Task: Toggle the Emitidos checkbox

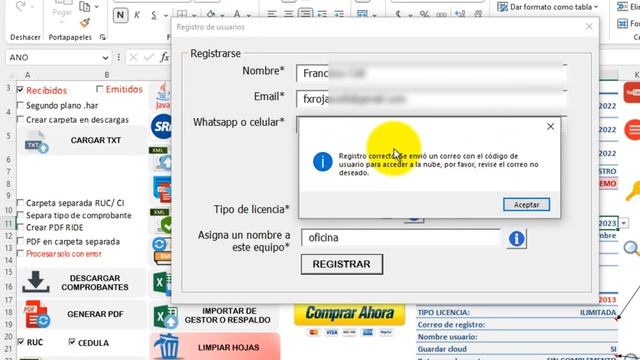Action: click(100, 89)
